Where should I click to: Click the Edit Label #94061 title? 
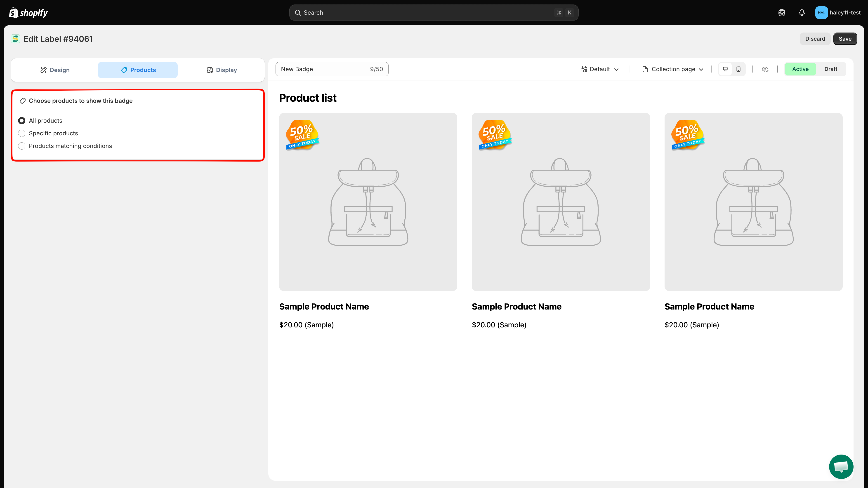pos(58,39)
